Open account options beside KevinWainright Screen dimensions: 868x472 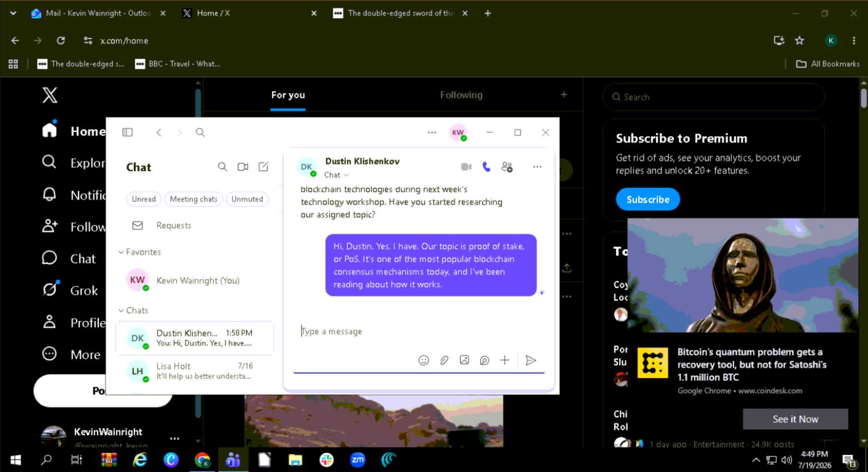(x=174, y=438)
